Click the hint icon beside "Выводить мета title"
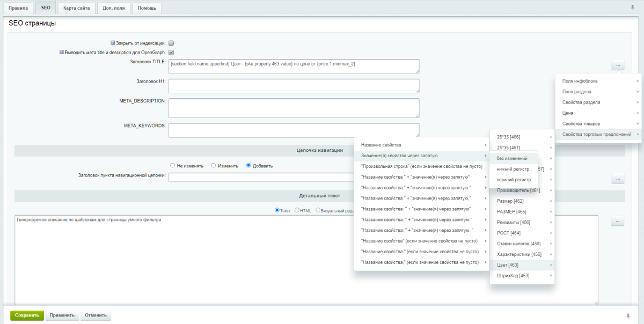This screenshot has width=644, height=324. pyautogui.click(x=62, y=53)
